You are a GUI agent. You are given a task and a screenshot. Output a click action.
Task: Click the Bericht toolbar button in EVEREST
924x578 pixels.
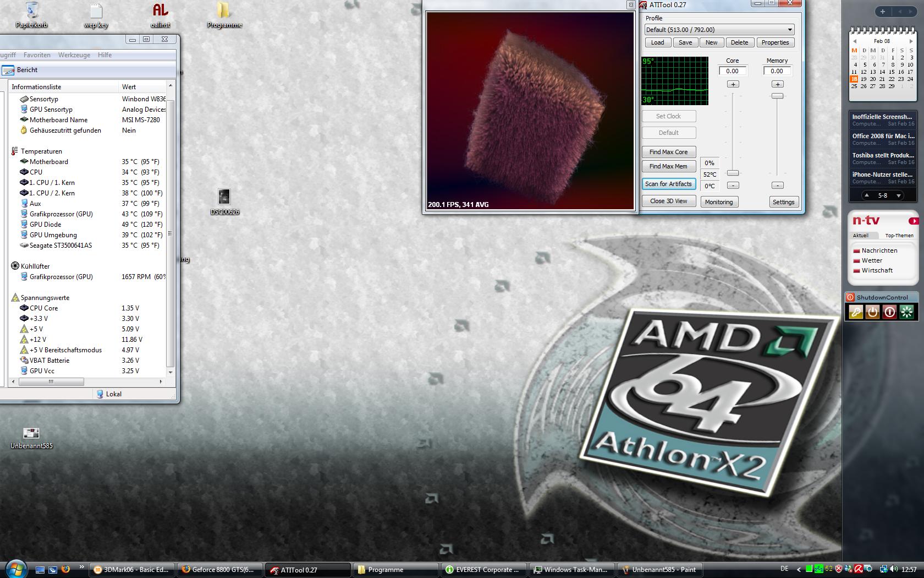coord(20,70)
